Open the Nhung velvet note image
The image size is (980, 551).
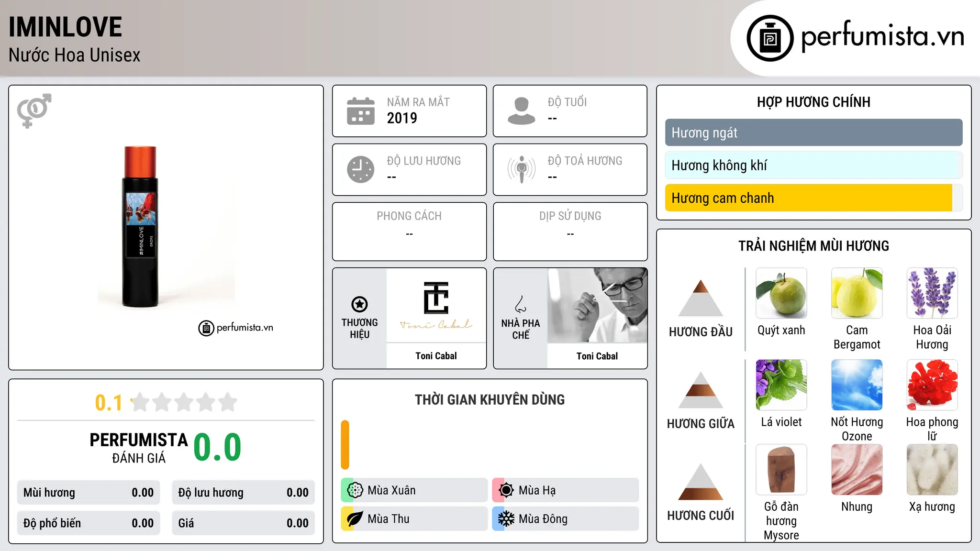pyautogui.click(x=857, y=470)
